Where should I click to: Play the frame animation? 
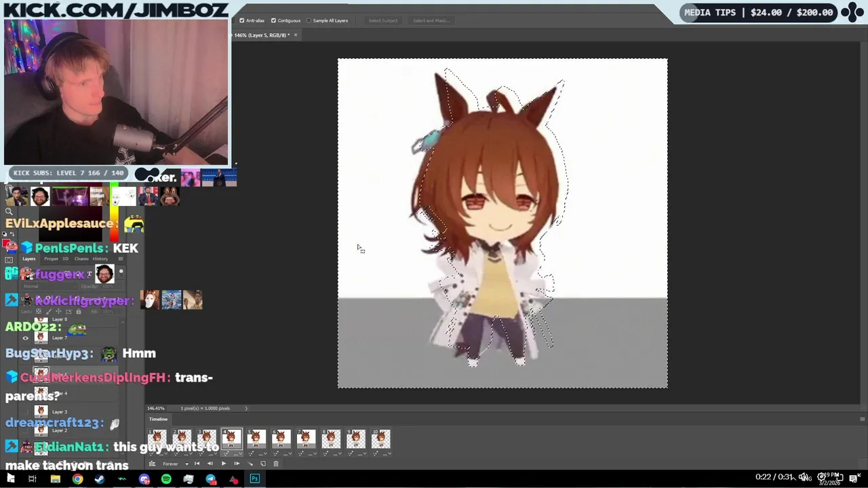(223, 464)
